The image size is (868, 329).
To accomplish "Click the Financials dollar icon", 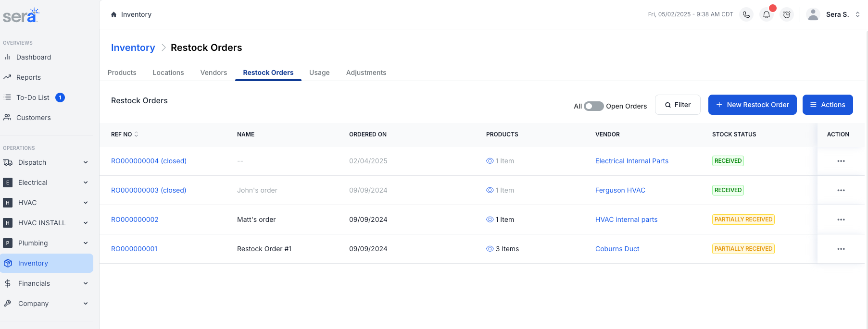I will point(8,283).
